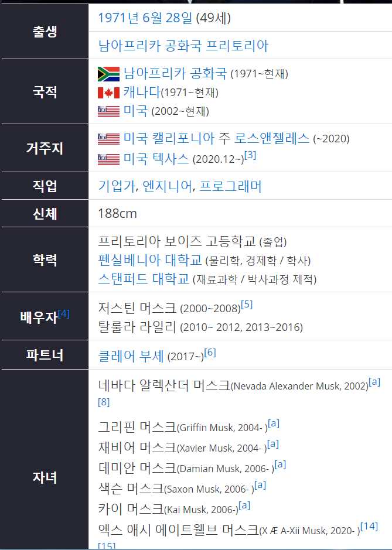Open footnote [a] after Kai Musk
392x550 pixels.
click(244, 505)
